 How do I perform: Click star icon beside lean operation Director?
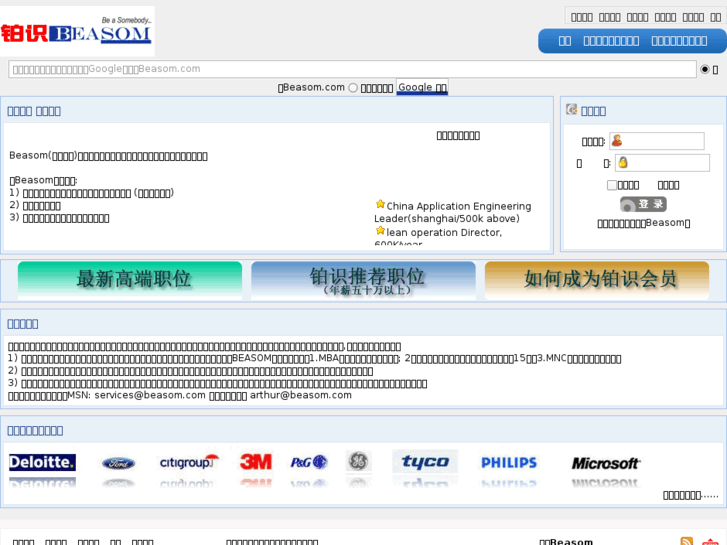tap(380, 231)
